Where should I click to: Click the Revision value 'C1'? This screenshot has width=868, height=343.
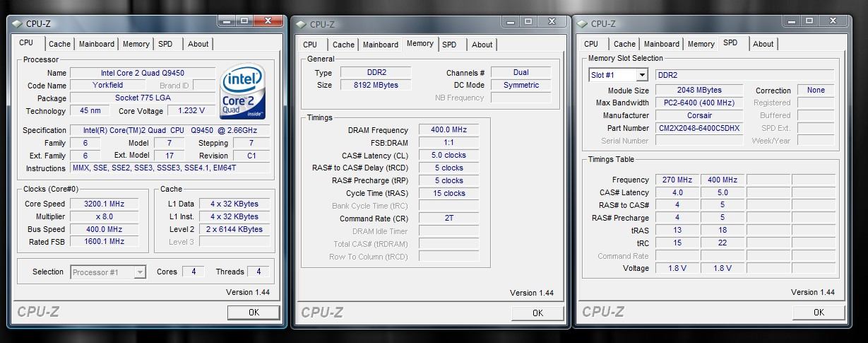tap(252, 156)
